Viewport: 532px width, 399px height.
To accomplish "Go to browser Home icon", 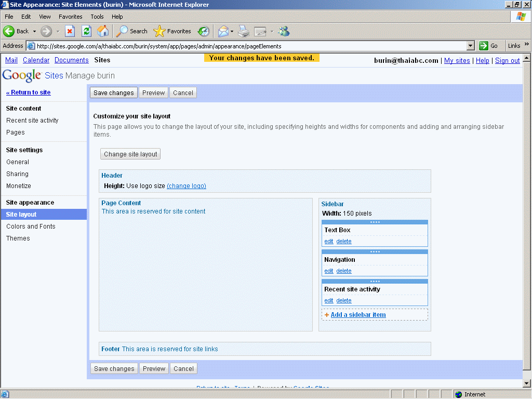I will [x=103, y=31].
